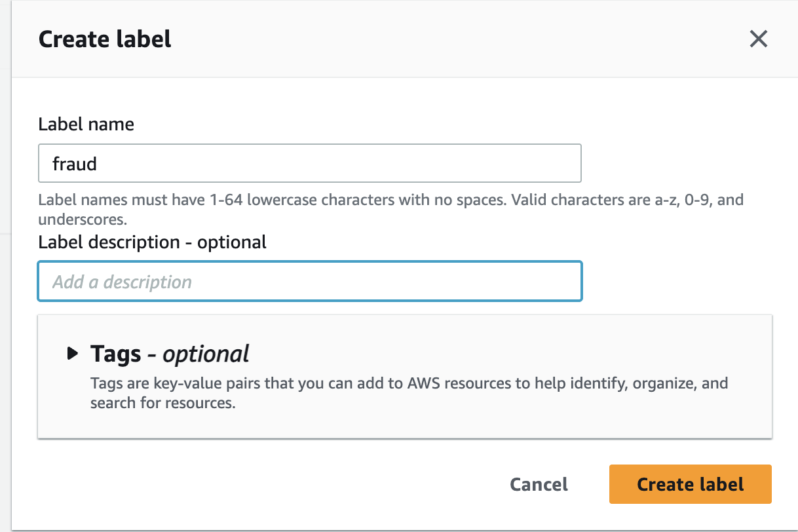Viewport: 798px width, 532px height.
Task: Close the Create label dialog
Action: click(758, 39)
